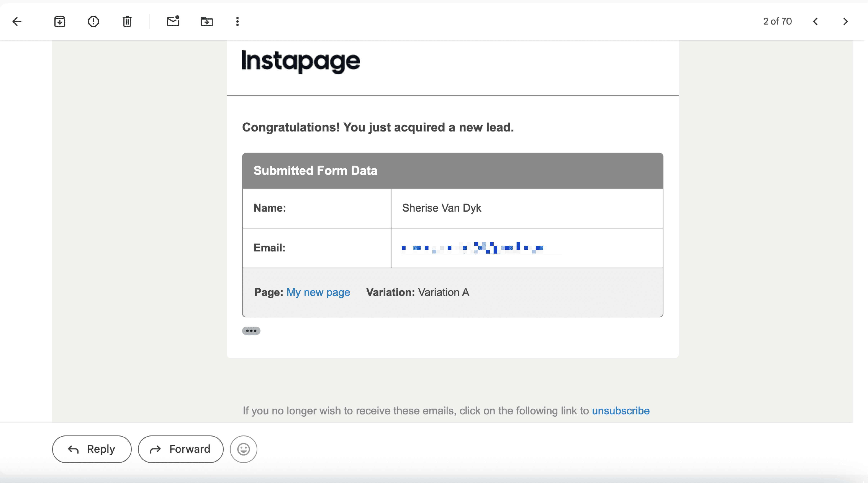Forward the new lead email
This screenshot has height=483, width=868.
point(180,449)
